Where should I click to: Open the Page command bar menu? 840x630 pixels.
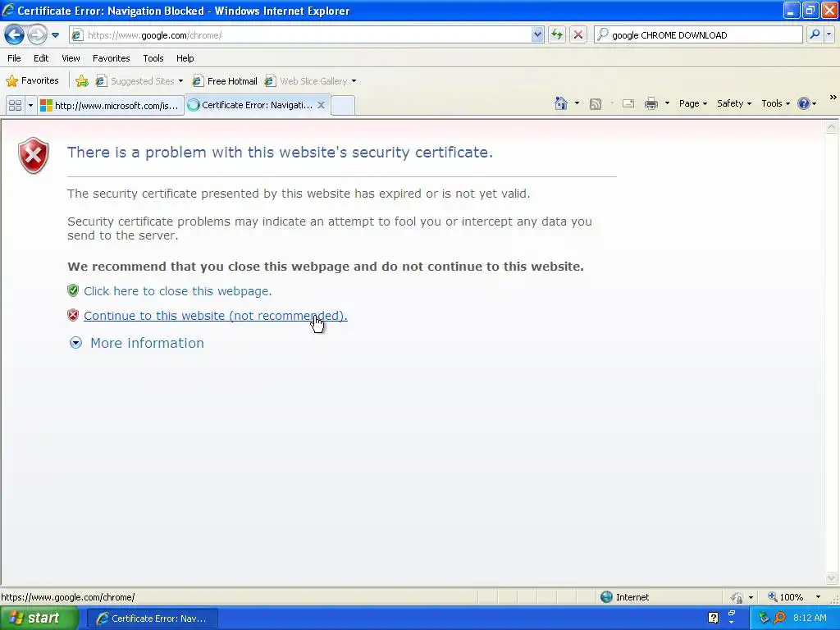coord(692,103)
